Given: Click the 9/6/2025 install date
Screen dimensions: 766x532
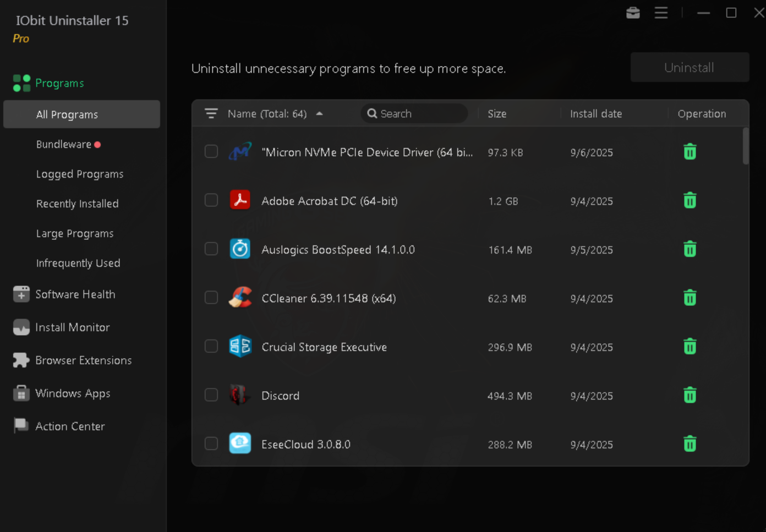Looking at the screenshot, I should 592,152.
